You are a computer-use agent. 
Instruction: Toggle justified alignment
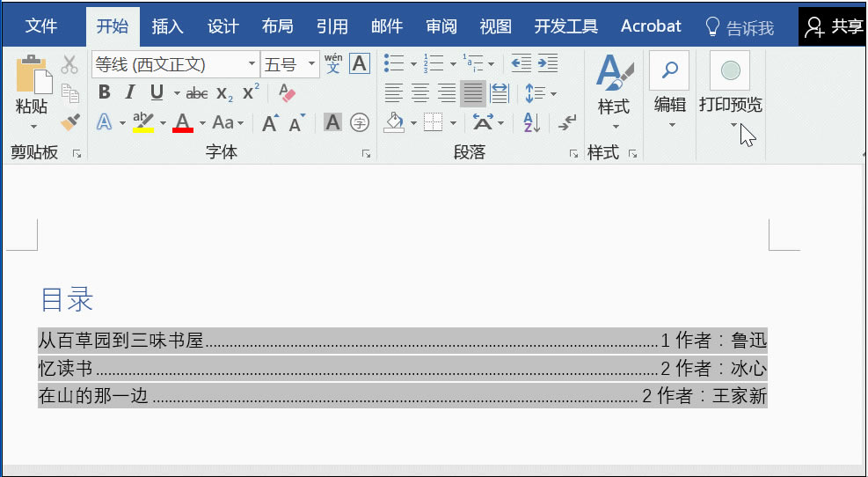(x=473, y=93)
